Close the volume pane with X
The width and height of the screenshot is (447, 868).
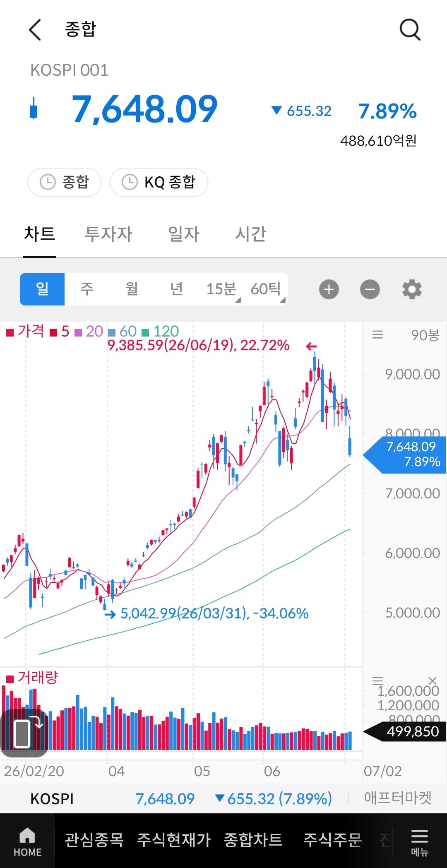coord(433,680)
